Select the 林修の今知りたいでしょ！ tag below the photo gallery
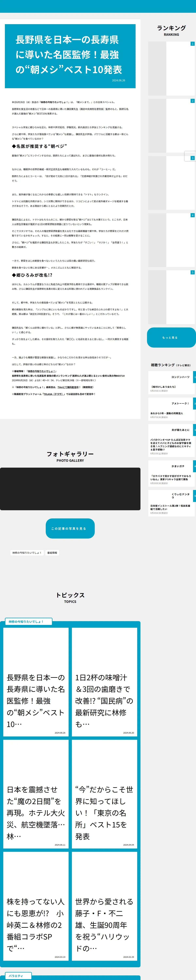This screenshot has width=196, height=980. (x=27, y=553)
